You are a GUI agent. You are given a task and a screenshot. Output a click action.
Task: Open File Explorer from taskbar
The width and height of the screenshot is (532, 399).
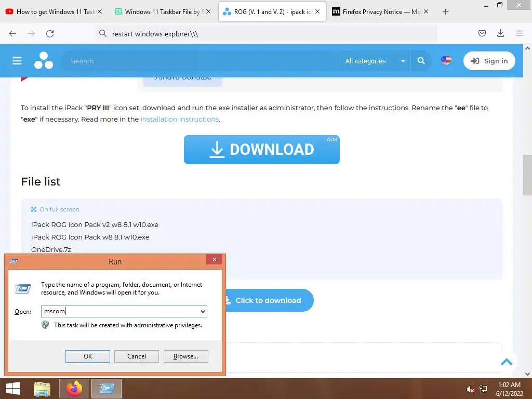(42, 389)
